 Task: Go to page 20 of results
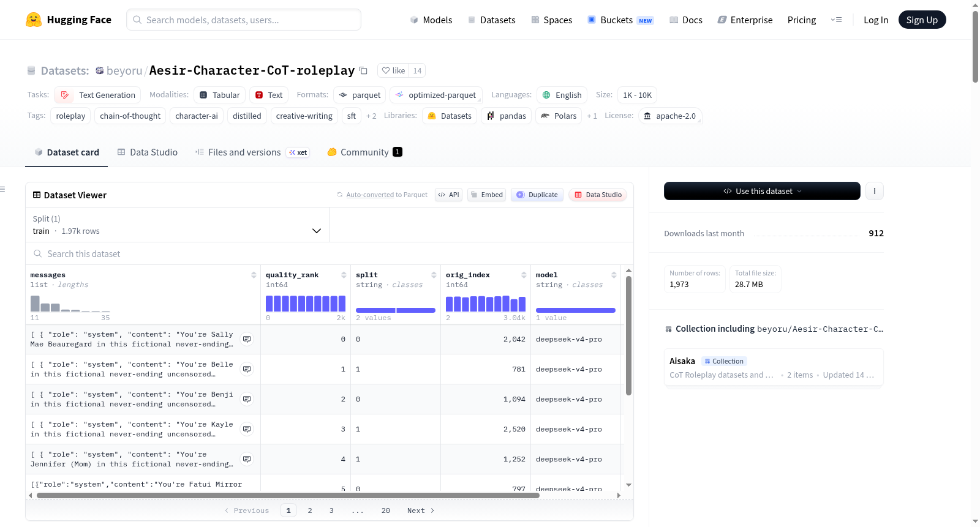[x=386, y=510]
